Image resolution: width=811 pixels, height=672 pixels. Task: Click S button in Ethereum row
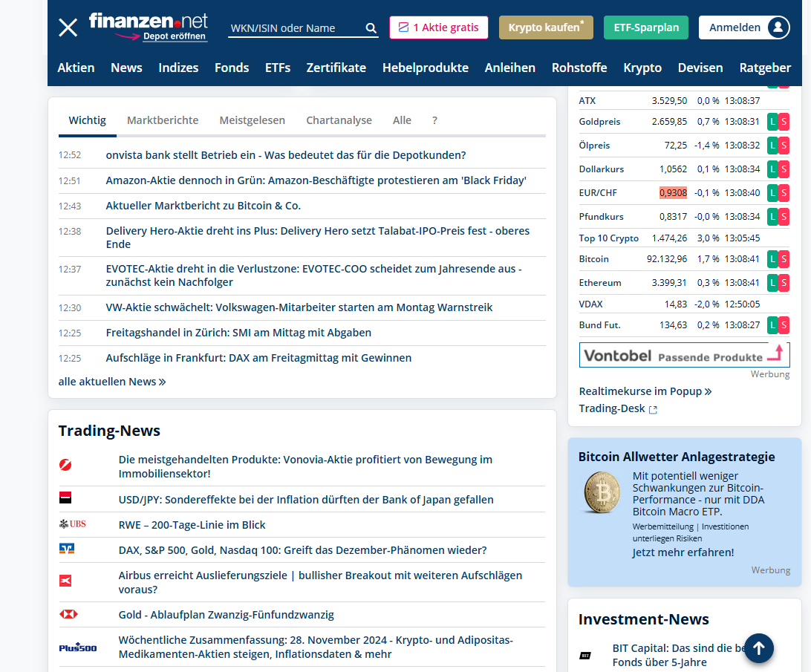click(x=784, y=282)
